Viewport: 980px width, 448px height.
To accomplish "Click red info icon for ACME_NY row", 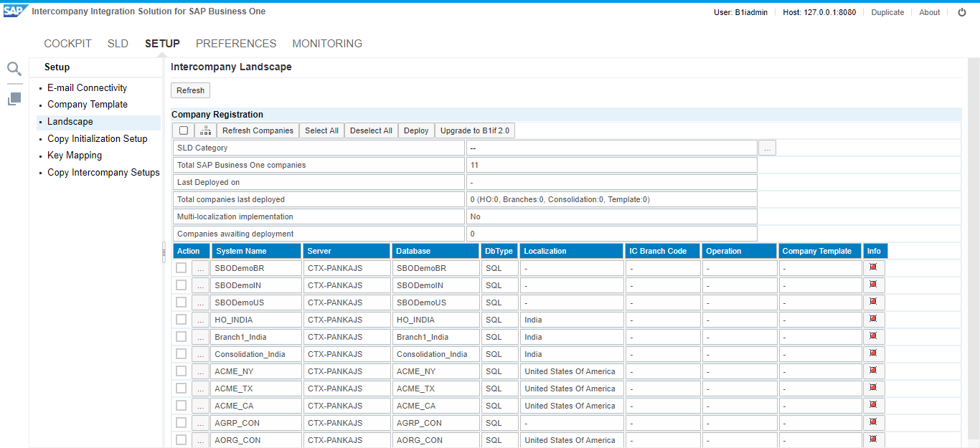I will click(x=873, y=371).
